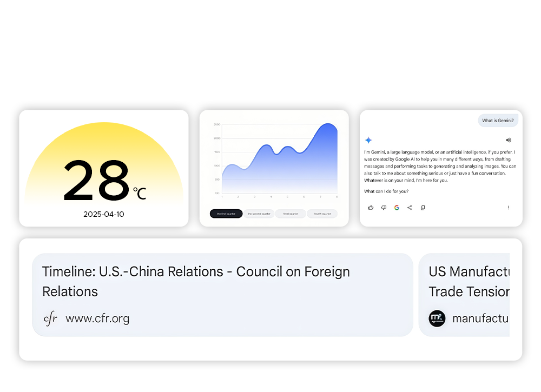
Task: Click the thumbs down icon
Action: click(384, 208)
